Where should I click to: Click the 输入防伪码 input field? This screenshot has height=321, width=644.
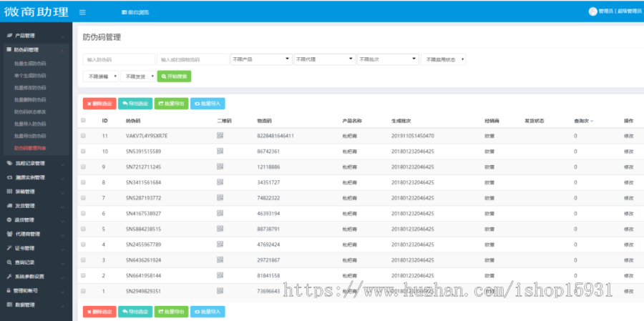pos(118,59)
